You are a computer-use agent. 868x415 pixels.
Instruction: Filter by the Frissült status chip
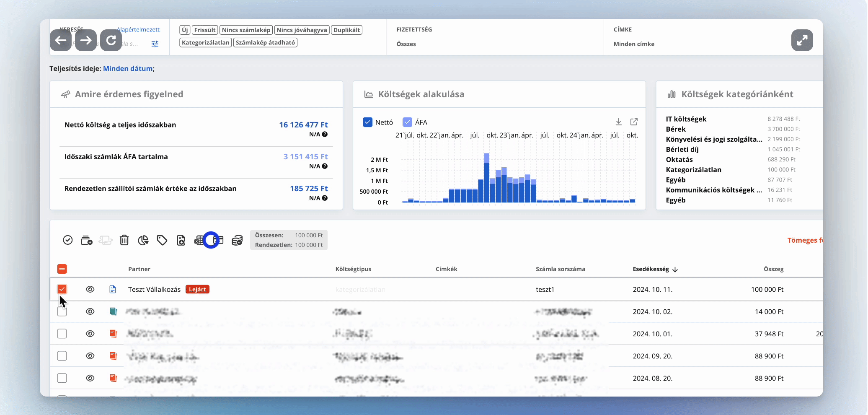point(205,30)
